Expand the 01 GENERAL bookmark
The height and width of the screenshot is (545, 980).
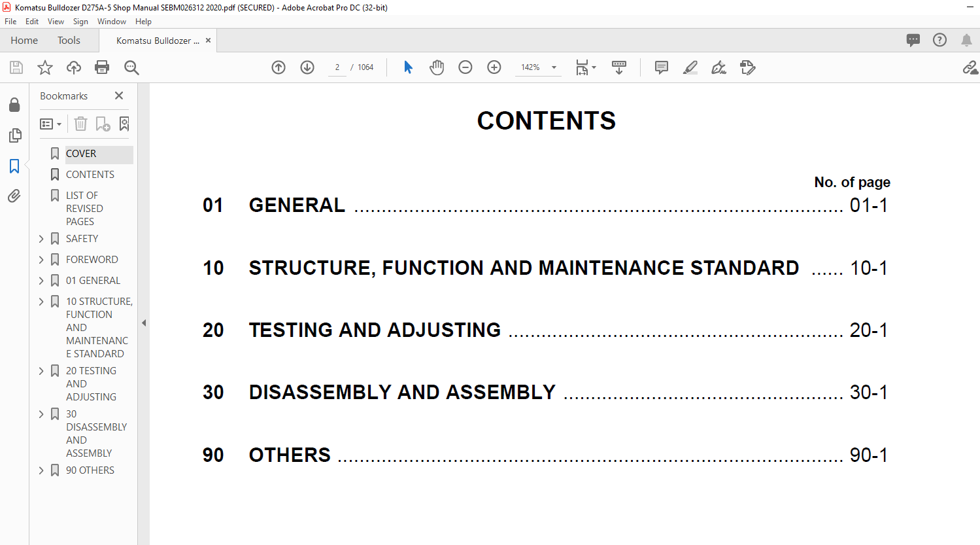tap(41, 281)
